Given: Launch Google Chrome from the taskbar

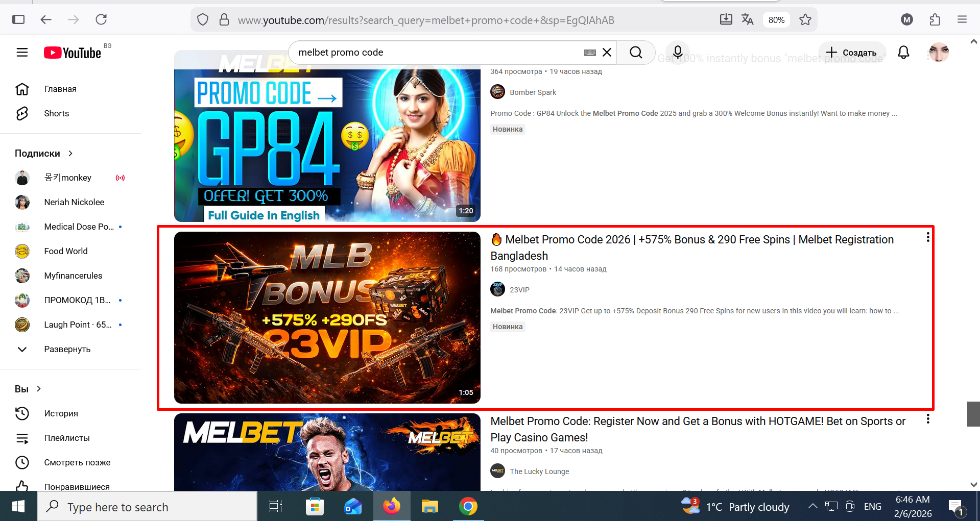Looking at the screenshot, I should click(468, 506).
